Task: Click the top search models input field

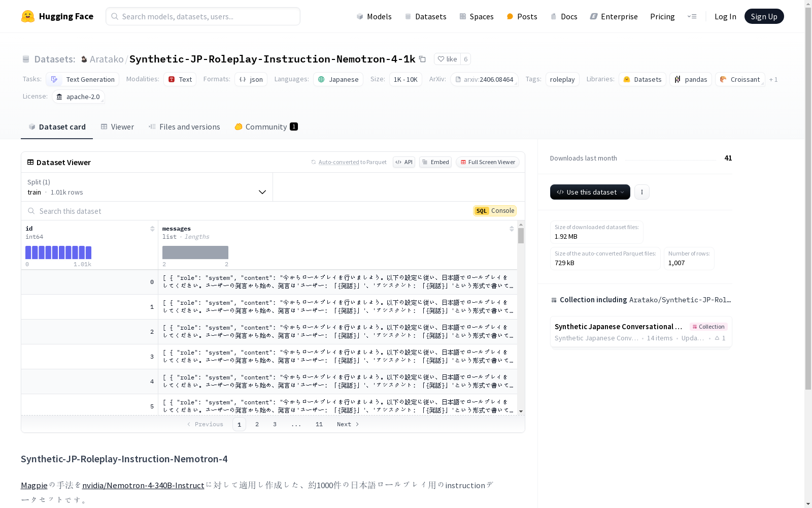Action: [x=203, y=16]
